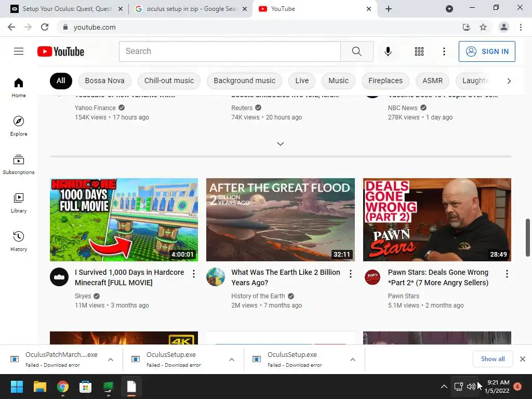This screenshot has height=399, width=532.
Task: Select the Chill-out music chip
Action: click(169, 81)
